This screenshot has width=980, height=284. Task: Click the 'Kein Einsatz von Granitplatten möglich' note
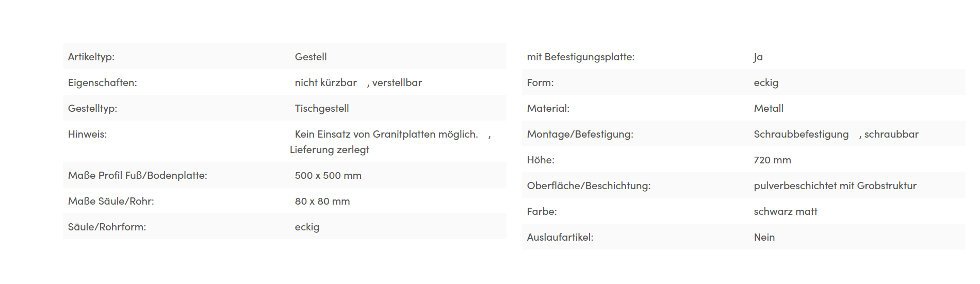click(386, 134)
